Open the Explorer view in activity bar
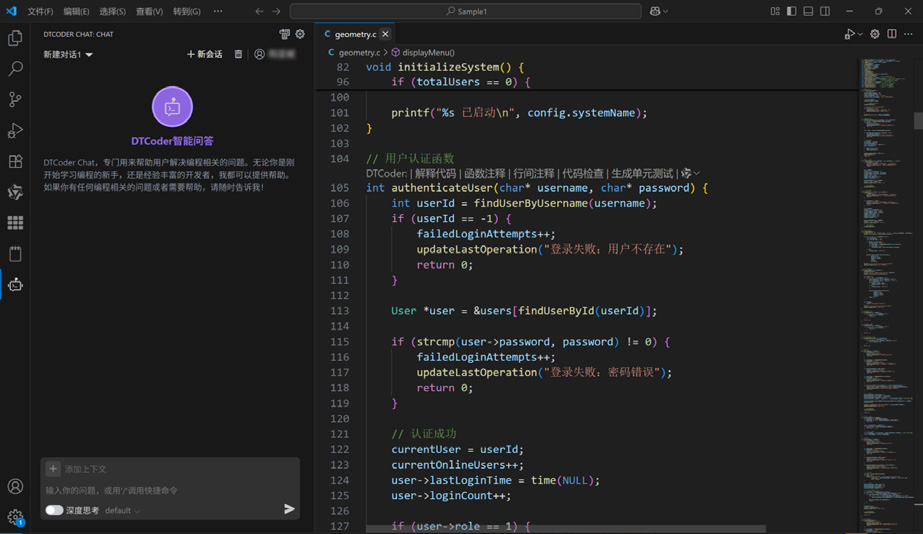 coord(15,38)
